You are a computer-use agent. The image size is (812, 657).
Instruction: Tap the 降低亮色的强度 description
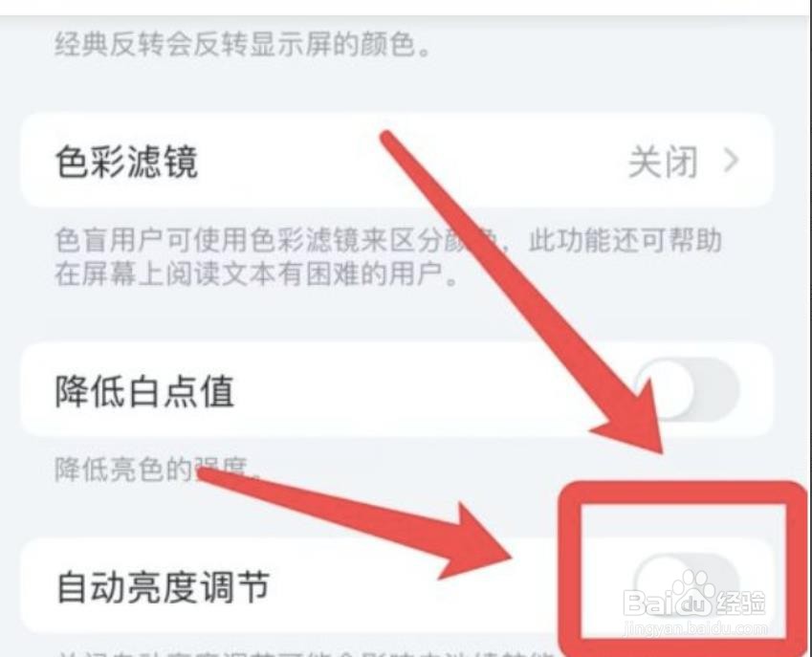click(160, 469)
